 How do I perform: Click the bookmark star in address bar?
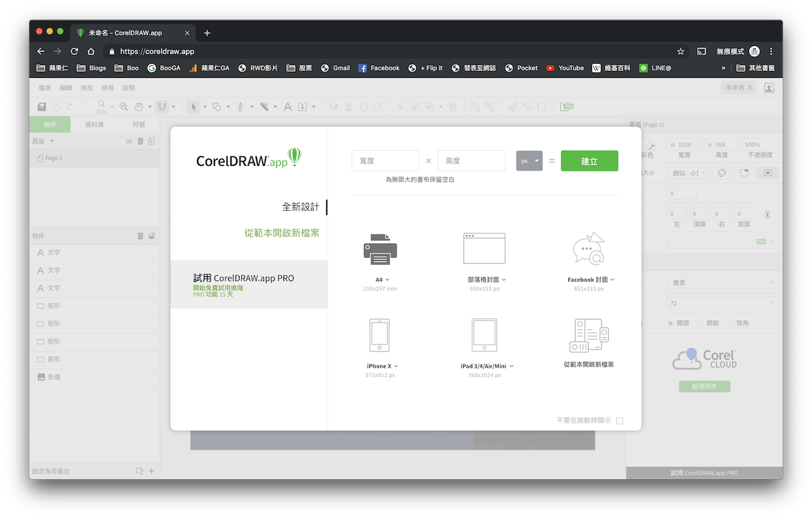pyautogui.click(x=680, y=51)
